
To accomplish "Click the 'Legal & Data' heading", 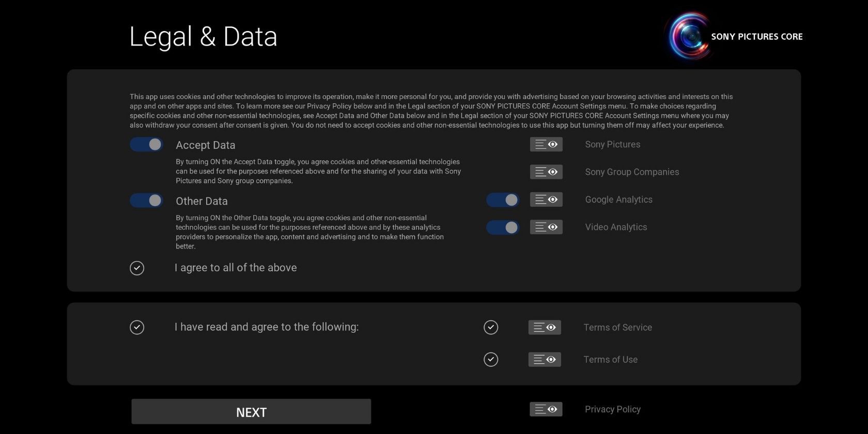I will pos(204,36).
